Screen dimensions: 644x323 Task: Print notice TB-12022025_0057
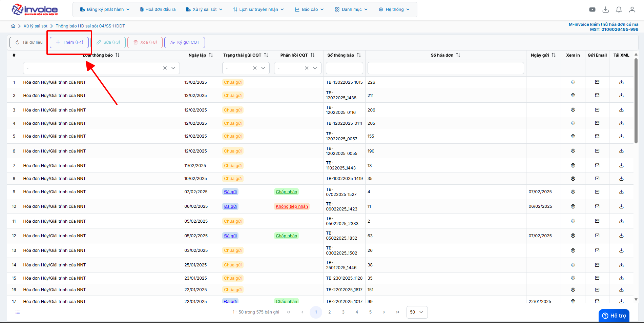(x=573, y=136)
